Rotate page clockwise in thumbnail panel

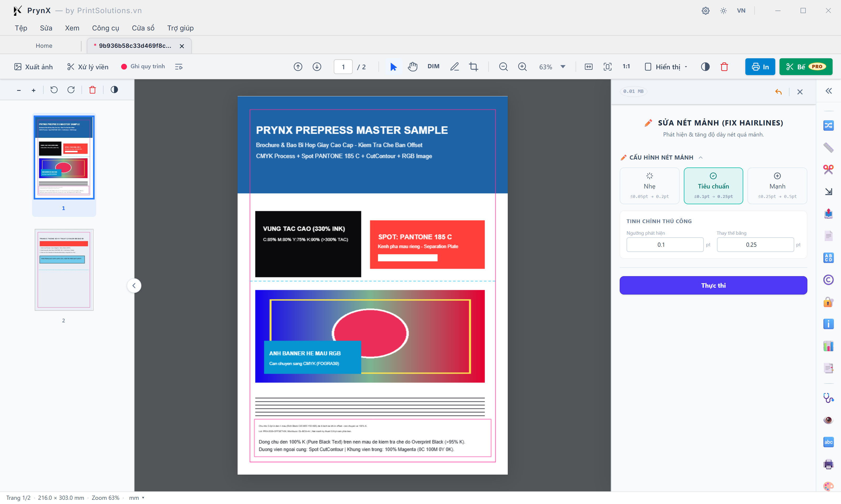(x=71, y=90)
